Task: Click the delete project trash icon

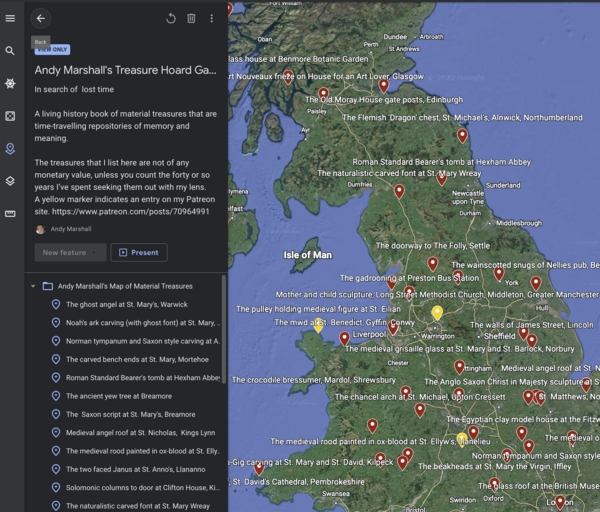Action: [191, 18]
